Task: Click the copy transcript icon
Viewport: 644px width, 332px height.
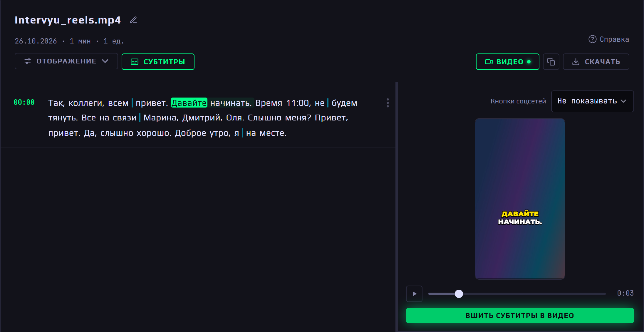Action: click(x=551, y=62)
